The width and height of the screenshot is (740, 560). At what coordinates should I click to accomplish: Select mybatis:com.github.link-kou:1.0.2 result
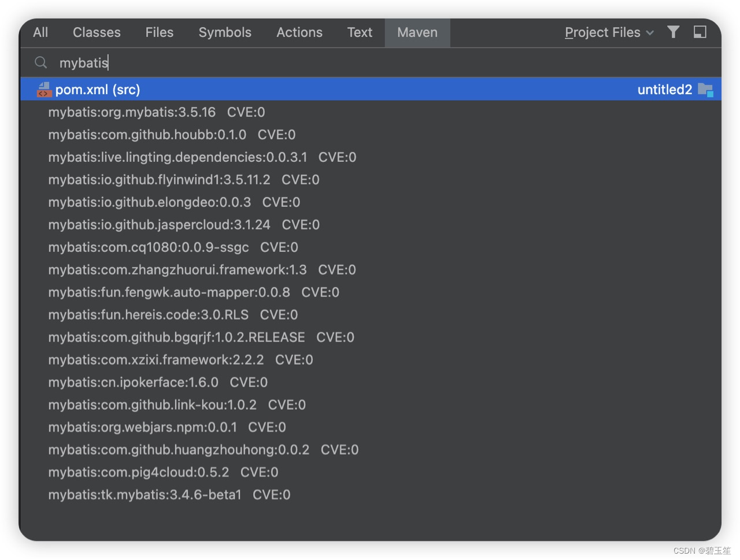[371, 405]
